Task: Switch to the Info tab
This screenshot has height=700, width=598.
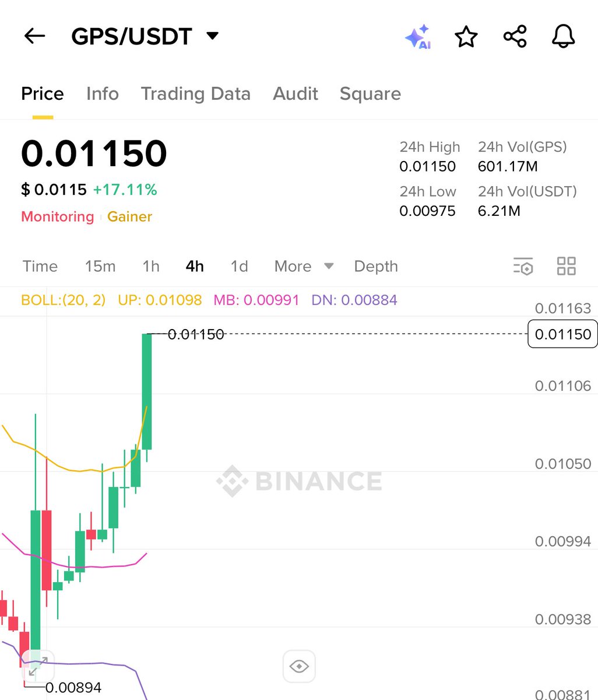Action: (103, 94)
